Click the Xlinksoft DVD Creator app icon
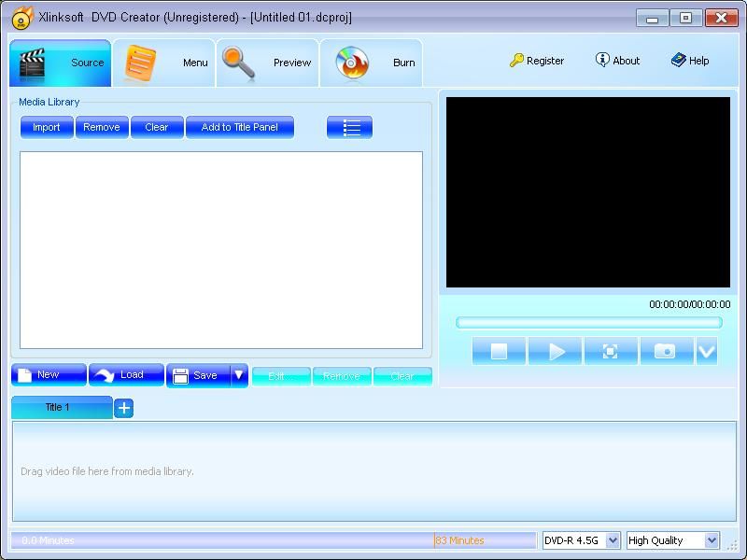Viewport: 747px width, 560px height. tap(21, 18)
